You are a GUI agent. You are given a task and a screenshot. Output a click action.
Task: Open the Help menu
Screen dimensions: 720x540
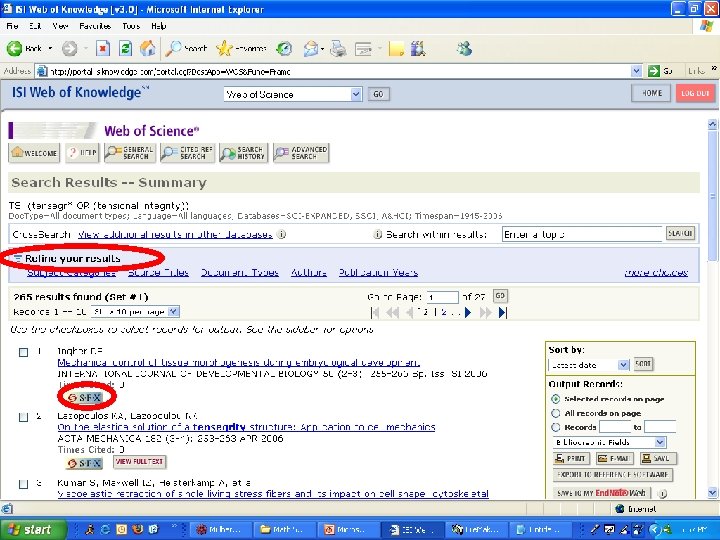(x=158, y=26)
